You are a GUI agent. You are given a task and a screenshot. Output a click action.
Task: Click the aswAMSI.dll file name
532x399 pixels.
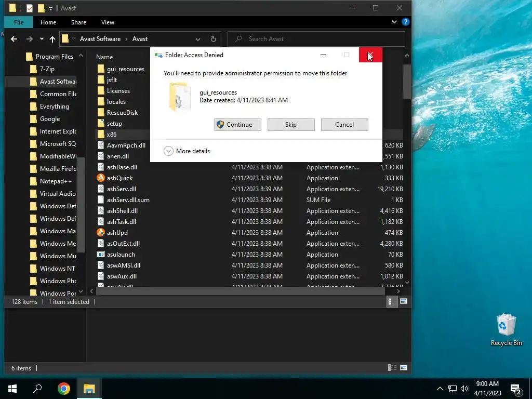(x=124, y=265)
